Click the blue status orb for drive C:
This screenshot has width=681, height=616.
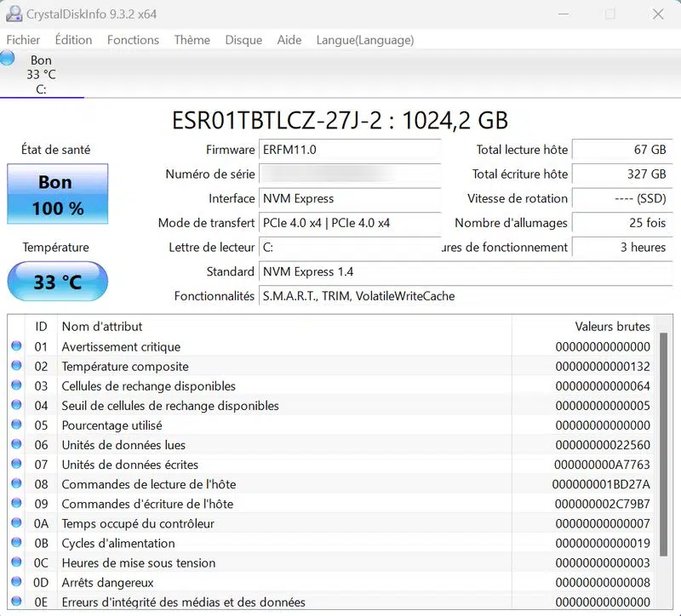(x=8, y=58)
